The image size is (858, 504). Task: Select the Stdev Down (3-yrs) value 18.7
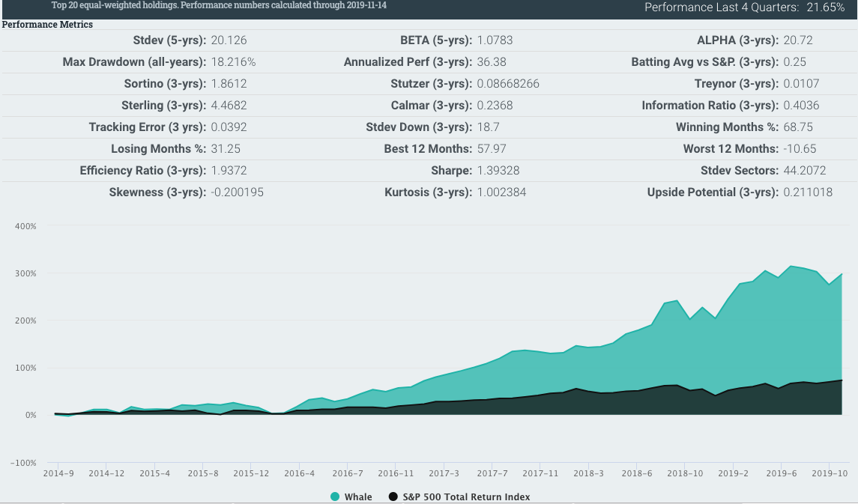[x=488, y=127]
